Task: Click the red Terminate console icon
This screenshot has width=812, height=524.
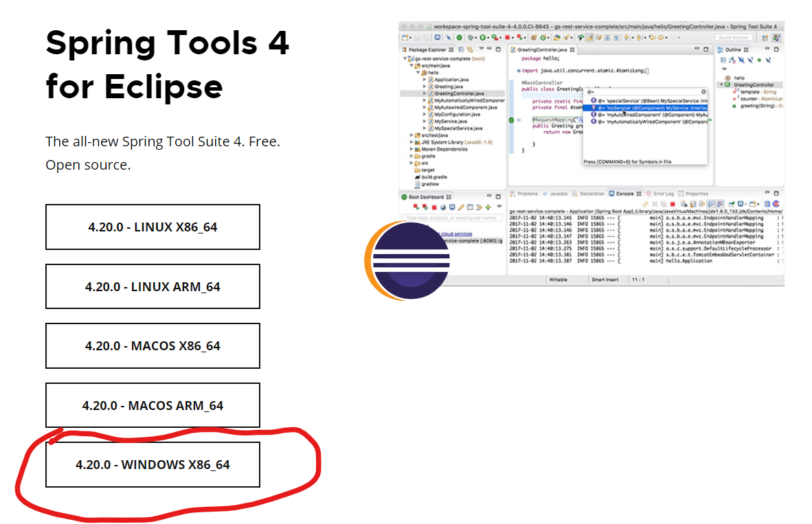Action: tap(673, 203)
